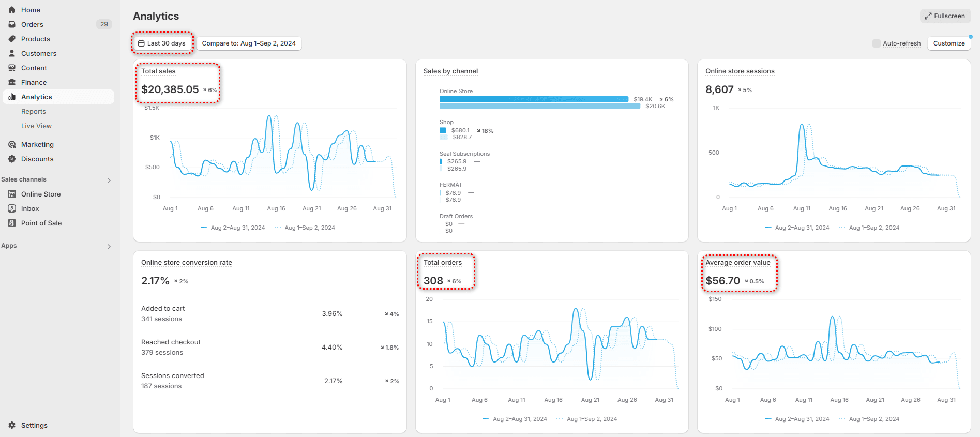This screenshot has width=980, height=437.
Task: Click the calendar icon in Last 30 days
Action: [141, 43]
